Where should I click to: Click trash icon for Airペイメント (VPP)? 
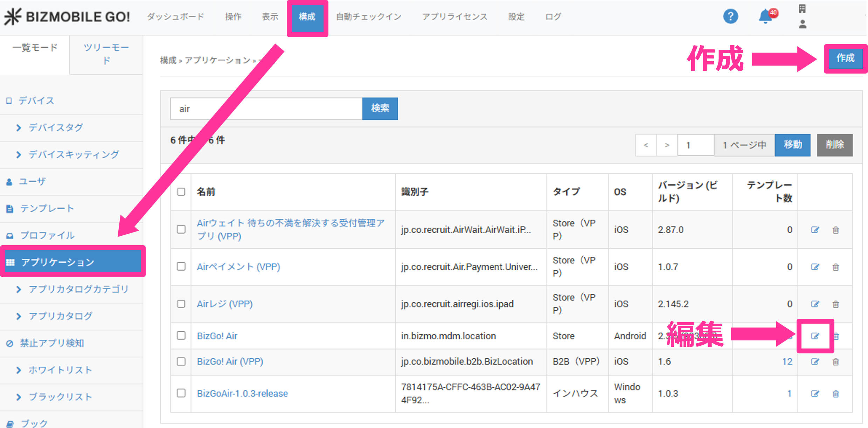pyautogui.click(x=836, y=267)
